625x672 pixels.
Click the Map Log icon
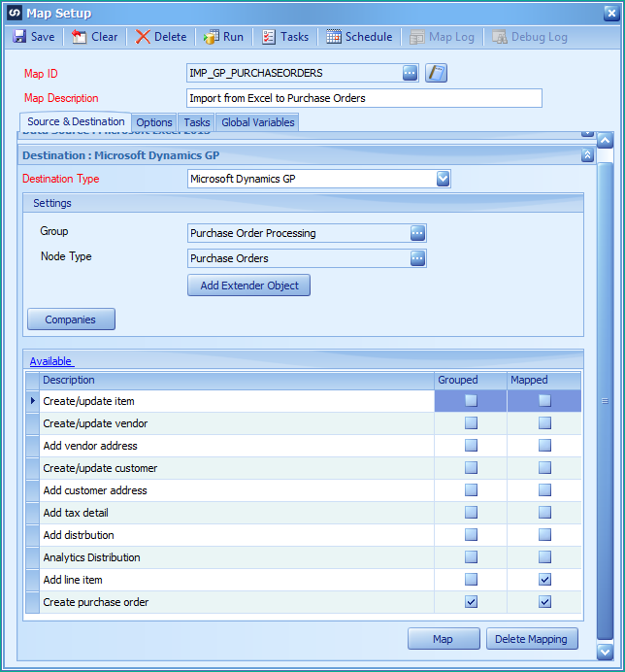tap(416, 37)
